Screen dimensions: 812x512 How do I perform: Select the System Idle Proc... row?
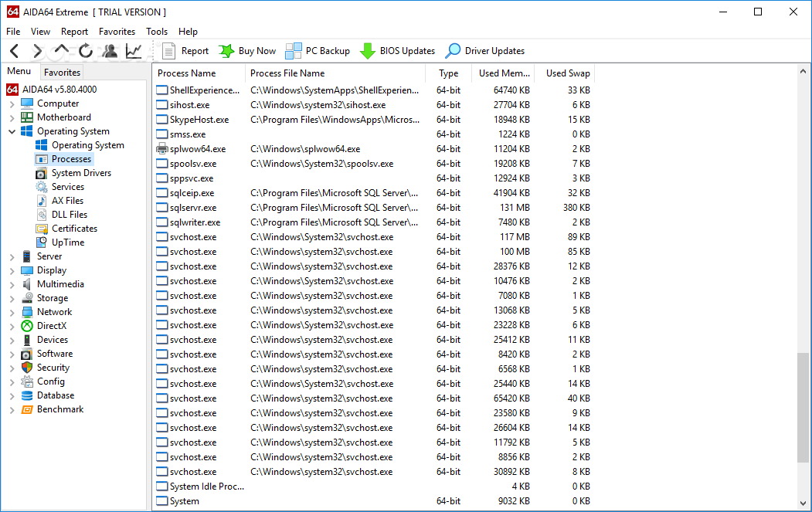pyautogui.click(x=374, y=487)
